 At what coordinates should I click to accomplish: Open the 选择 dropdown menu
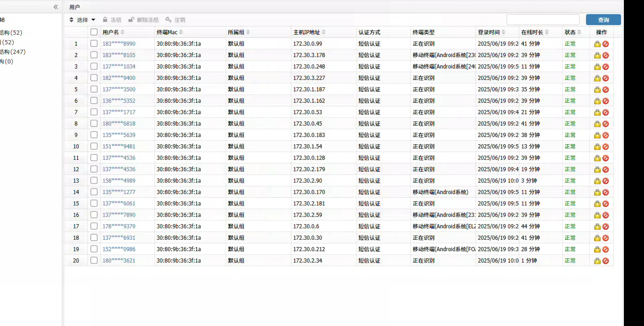coord(83,20)
